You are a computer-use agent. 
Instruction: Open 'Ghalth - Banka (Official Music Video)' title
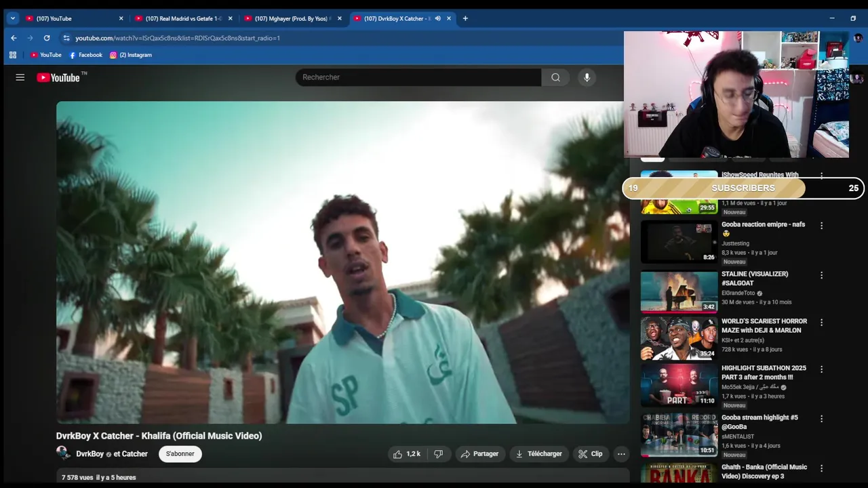[x=764, y=472]
